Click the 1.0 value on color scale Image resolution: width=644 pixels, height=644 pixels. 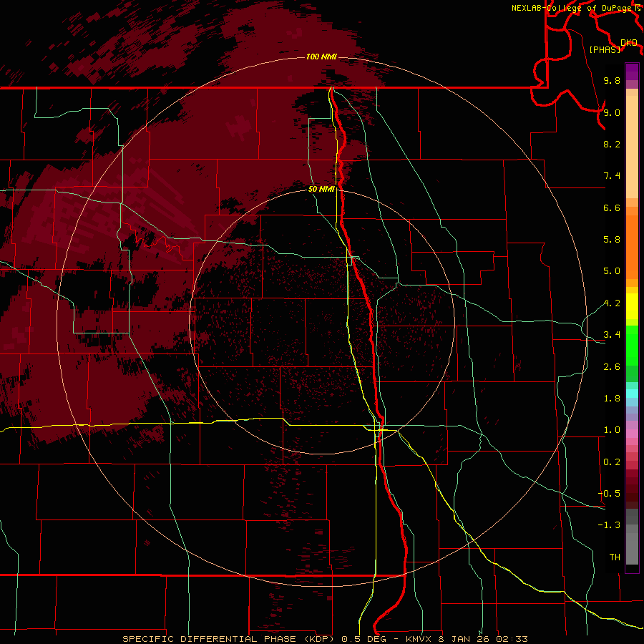click(612, 430)
